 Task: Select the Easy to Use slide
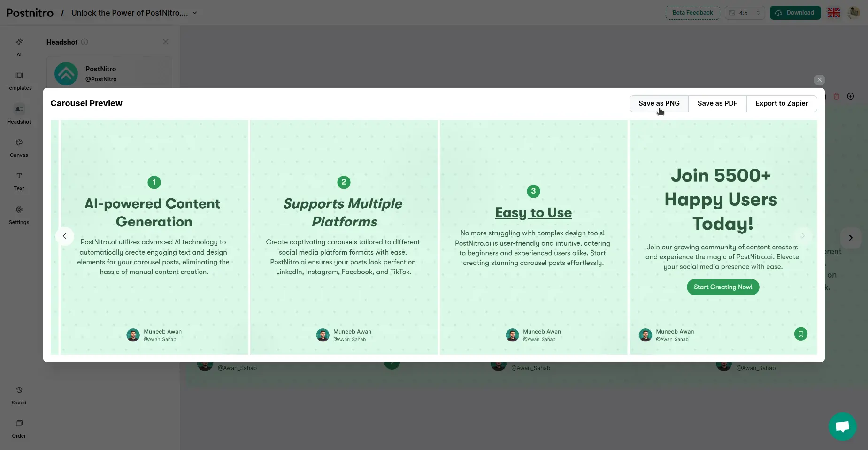coord(533,237)
